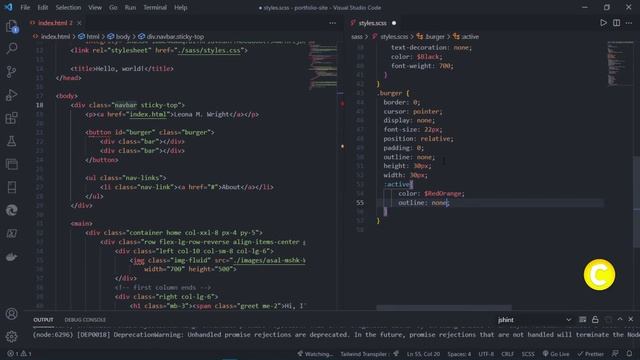This screenshot has height=360, width=640.
Task: Click the errors and warnings indicator in status bar
Action: [19, 354]
